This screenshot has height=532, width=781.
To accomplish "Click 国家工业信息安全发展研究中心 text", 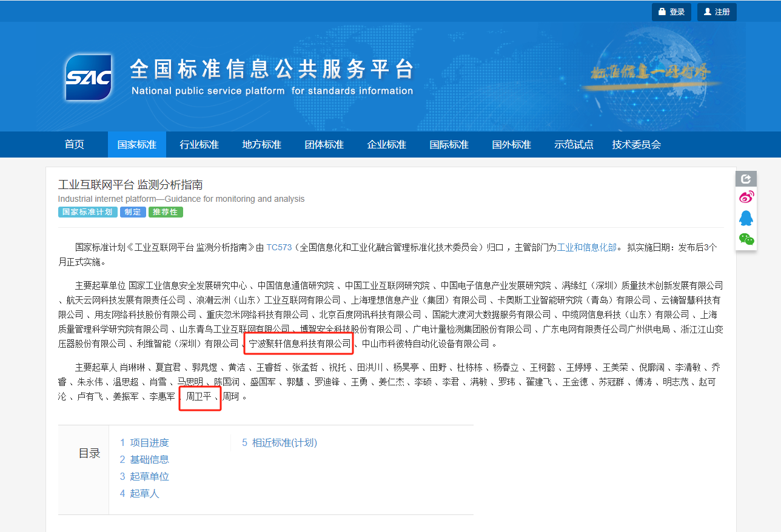I will click(x=188, y=285).
